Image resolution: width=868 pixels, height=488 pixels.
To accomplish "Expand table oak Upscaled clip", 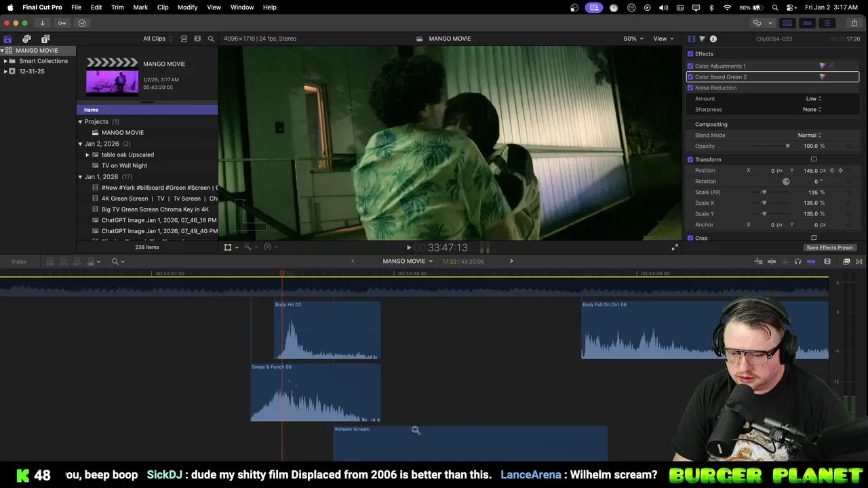I will [87, 155].
